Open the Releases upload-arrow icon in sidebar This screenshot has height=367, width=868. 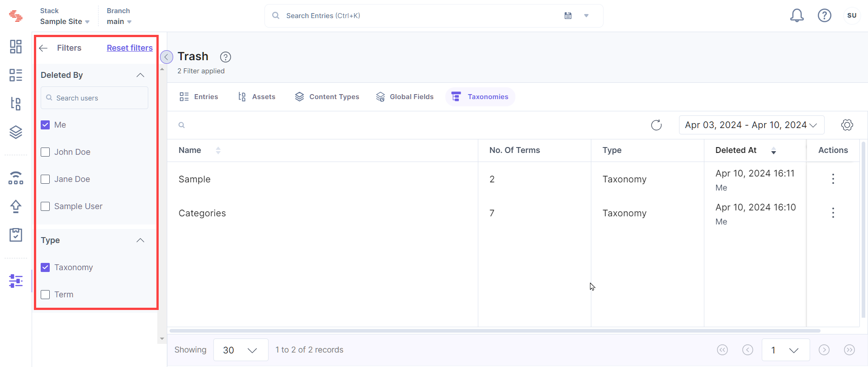point(16,206)
